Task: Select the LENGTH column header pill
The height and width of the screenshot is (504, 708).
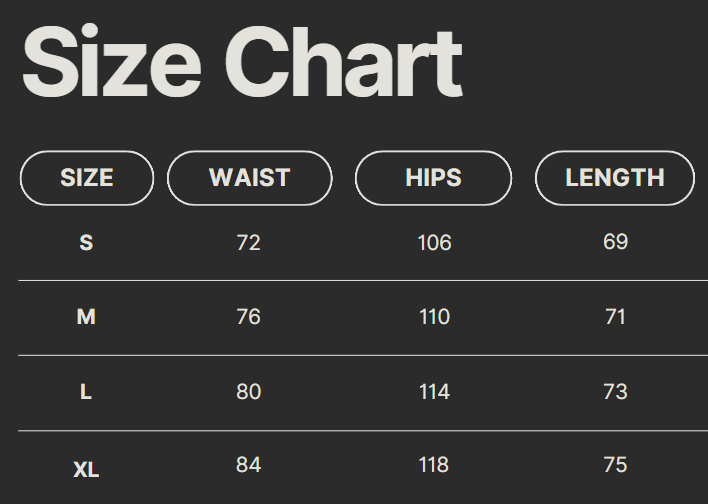Action: (614, 178)
